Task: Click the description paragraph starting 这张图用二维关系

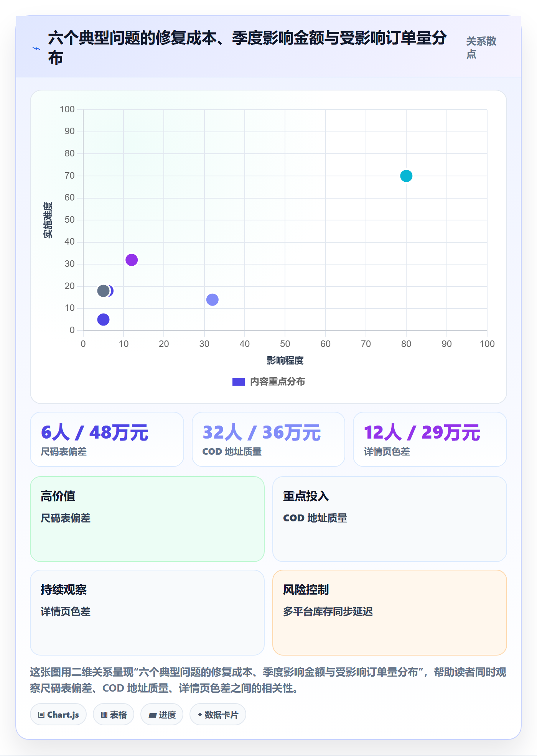Action: click(x=268, y=680)
